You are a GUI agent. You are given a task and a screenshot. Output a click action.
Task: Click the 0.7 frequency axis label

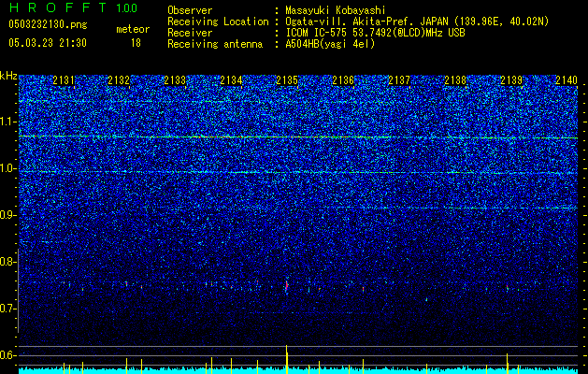coord(8,309)
